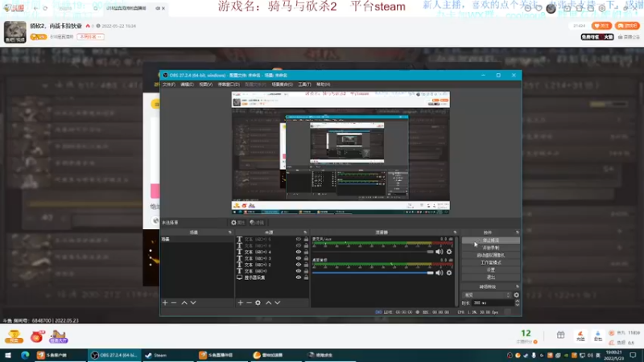Select the 文本 (GDI+) 4 source row
This screenshot has width=644, height=362.
coord(272,252)
